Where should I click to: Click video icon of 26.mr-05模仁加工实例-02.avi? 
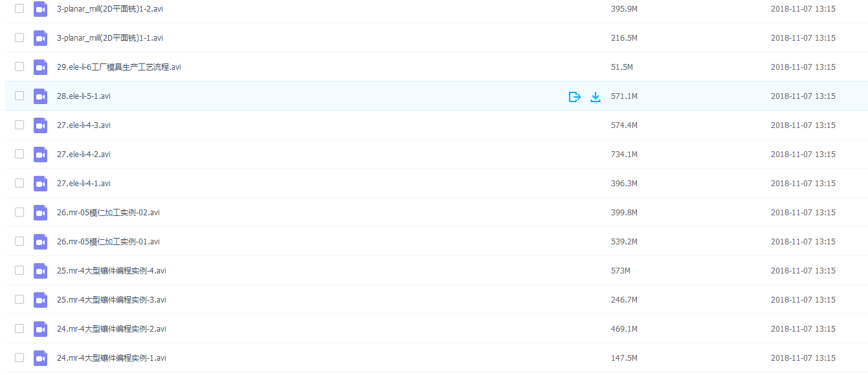point(41,213)
